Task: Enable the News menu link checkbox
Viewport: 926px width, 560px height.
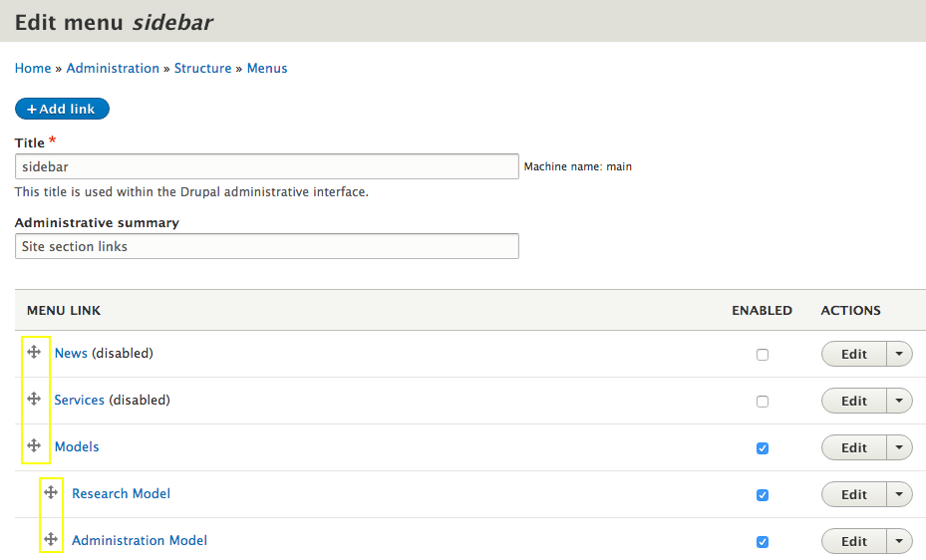Action: pos(763,355)
